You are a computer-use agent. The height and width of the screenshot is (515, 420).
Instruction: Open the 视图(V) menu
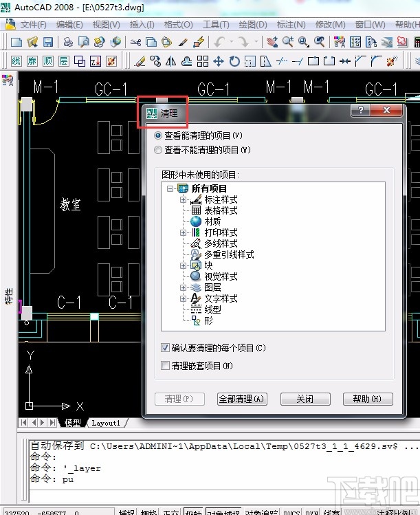[x=106, y=25]
